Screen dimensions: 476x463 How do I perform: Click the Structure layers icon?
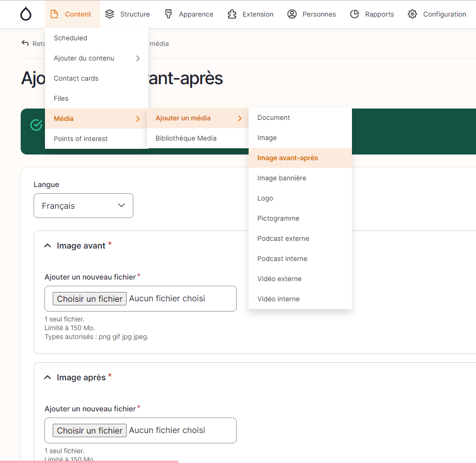click(110, 14)
